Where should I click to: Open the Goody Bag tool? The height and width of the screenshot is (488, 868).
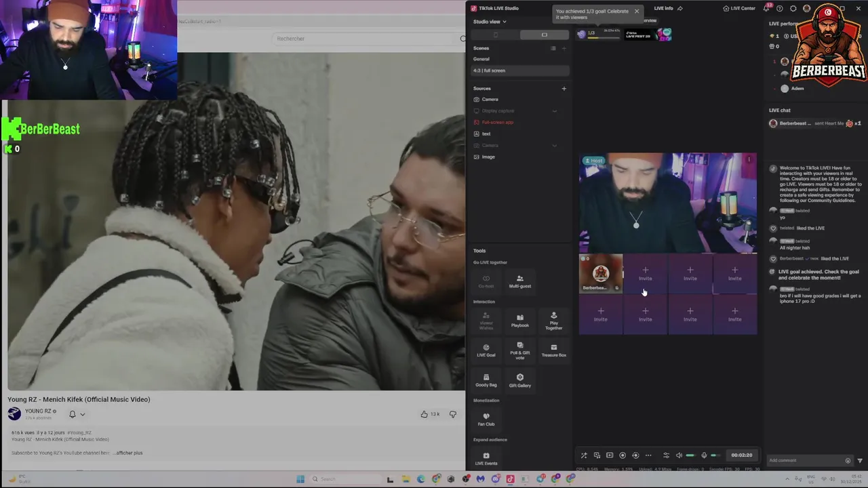point(486,380)
